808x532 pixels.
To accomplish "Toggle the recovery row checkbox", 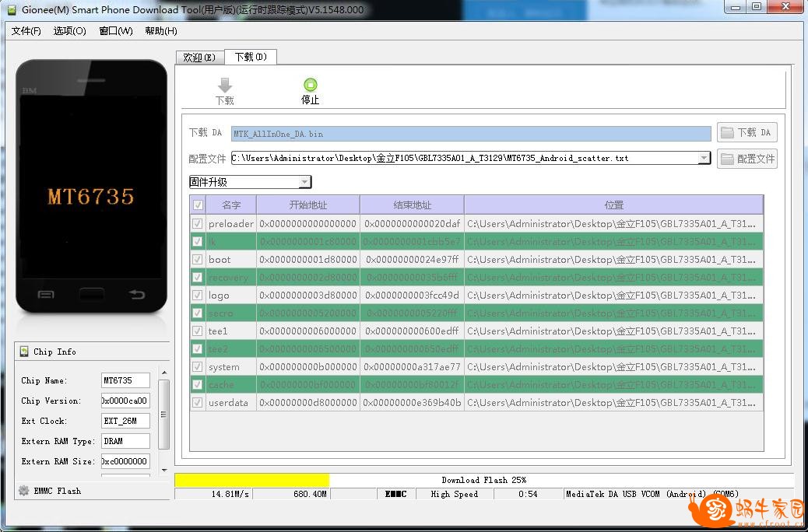I will pos(198,277).
